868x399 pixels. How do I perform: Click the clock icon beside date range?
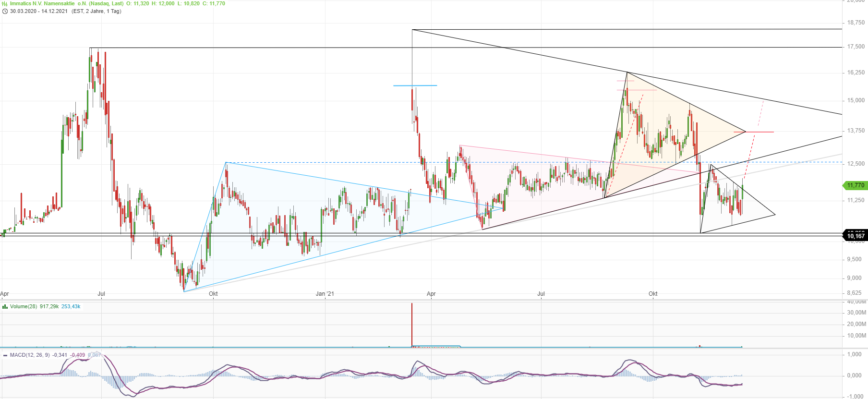point(5,11)
